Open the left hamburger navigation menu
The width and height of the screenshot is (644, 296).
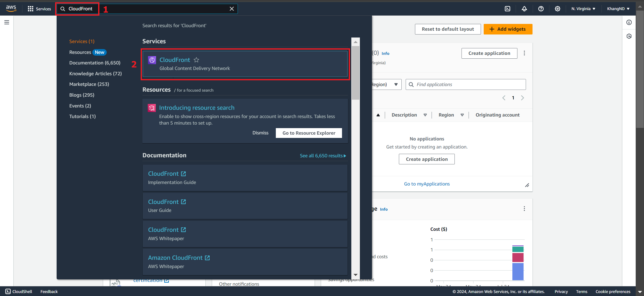[x=7, y=22]
